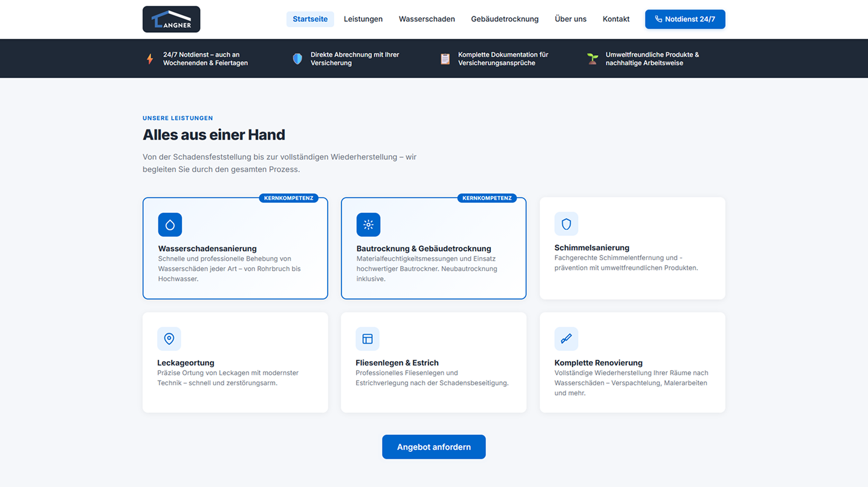Go to Leistungen in the navigation
Image resolution: width=868 pixels, height=487 pixels.
point(363,19)
